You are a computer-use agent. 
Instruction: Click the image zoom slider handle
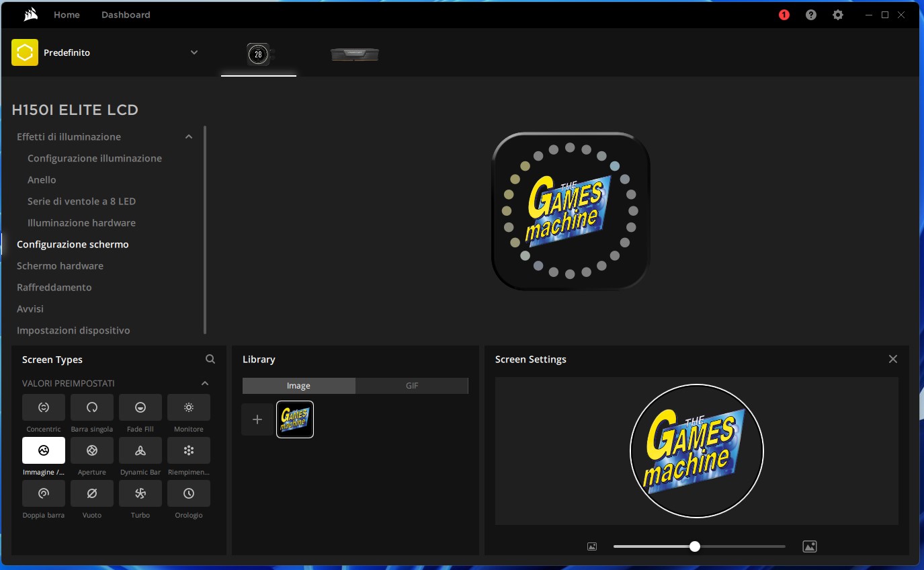click(x=695, y=546)
